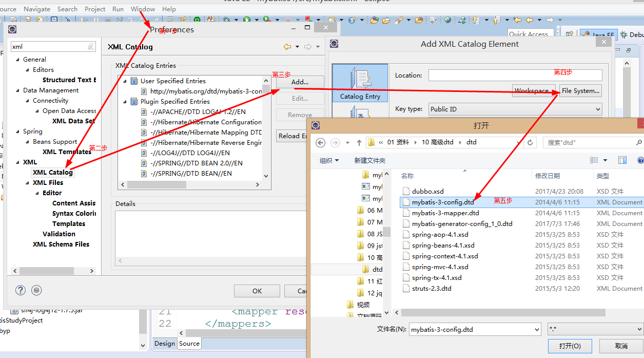644x358 pixels.
Task: Open Preferences help question mark icon
Action: tap(21, 290)
